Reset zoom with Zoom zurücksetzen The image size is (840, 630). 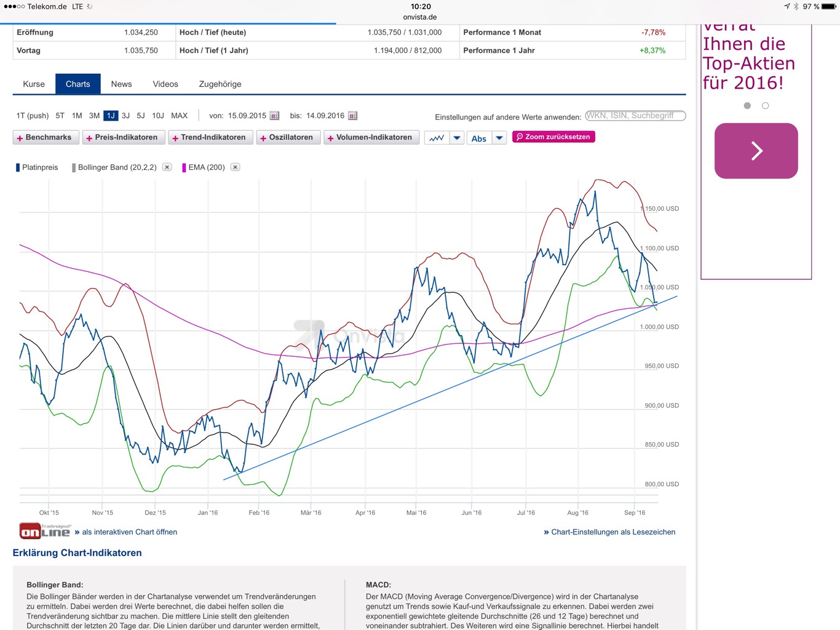click(553, 137)
